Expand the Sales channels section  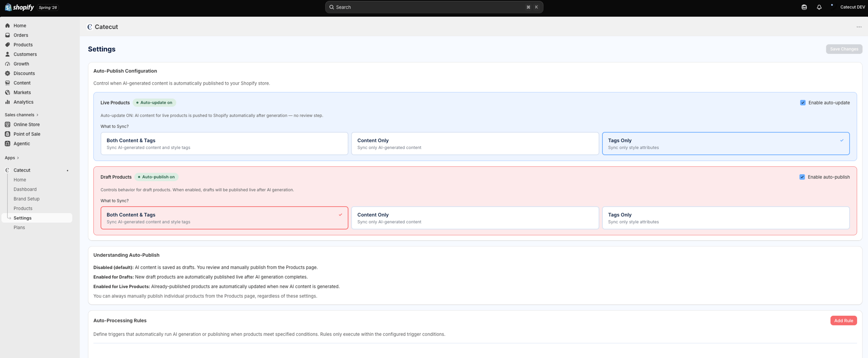[x=22, y=115]
